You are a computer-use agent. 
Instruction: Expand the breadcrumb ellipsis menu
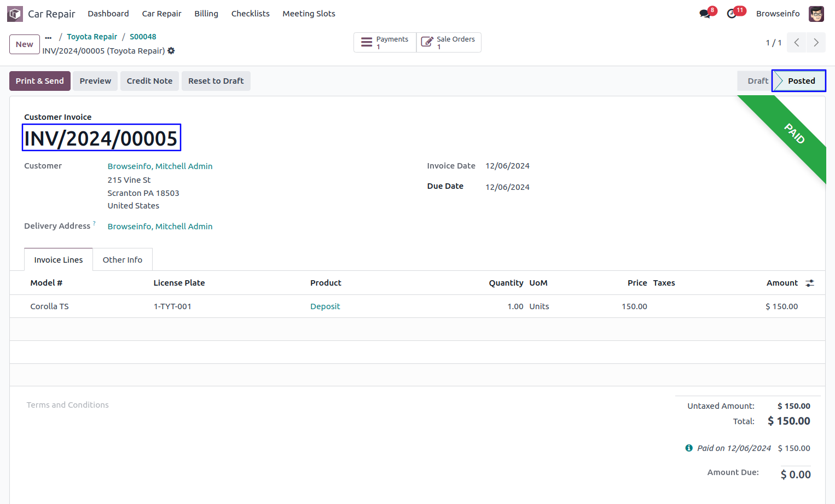click(49, 37)
